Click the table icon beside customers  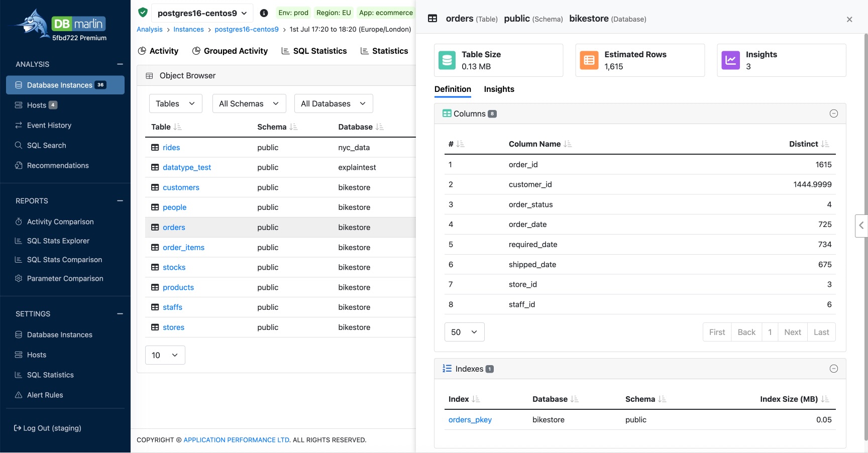(x=155, y=187)
